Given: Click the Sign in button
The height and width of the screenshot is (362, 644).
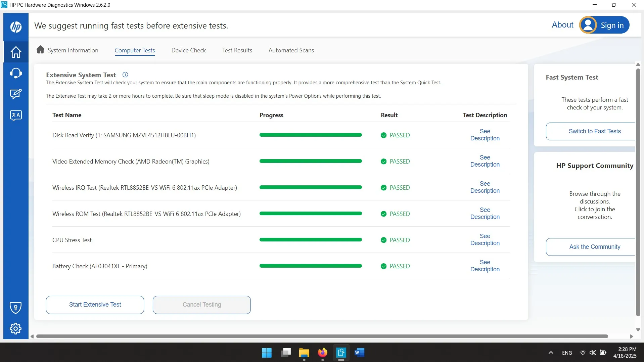Looking at the screenshot, I should pos(612,25).
